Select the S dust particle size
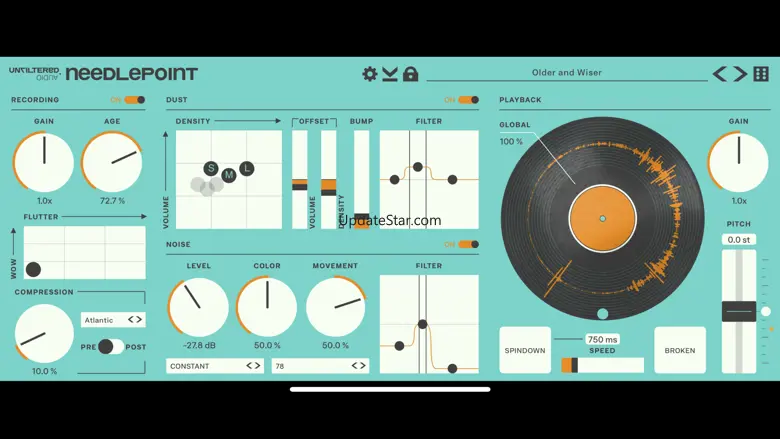Image resolution: width=780 pixels, height=439 pixels. tap(211, 168)
